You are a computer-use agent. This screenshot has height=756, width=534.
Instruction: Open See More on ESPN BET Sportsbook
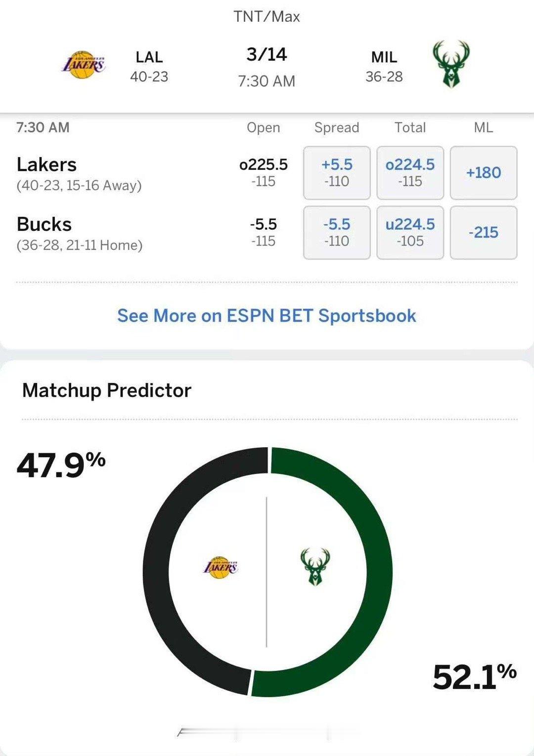coord(267,316)
